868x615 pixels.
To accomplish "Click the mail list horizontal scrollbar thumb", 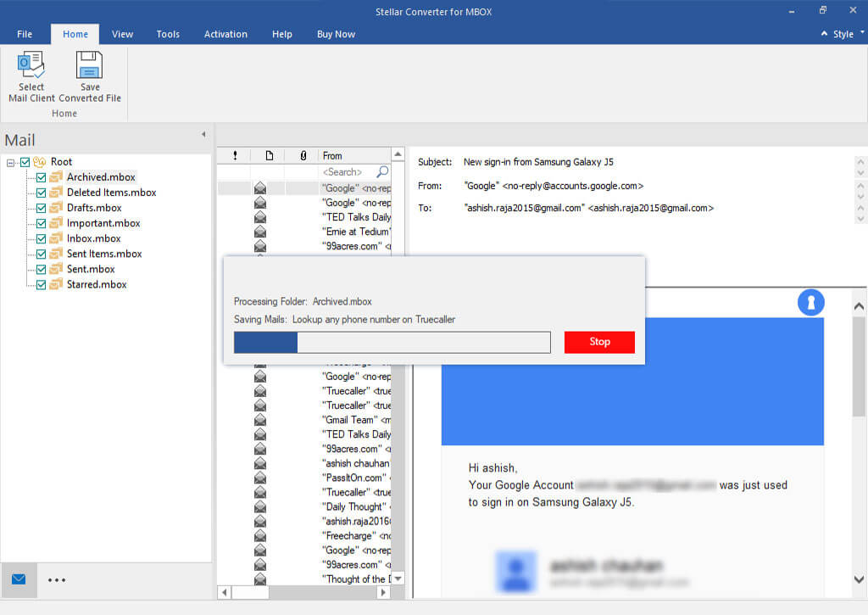I will coord(250,592).
